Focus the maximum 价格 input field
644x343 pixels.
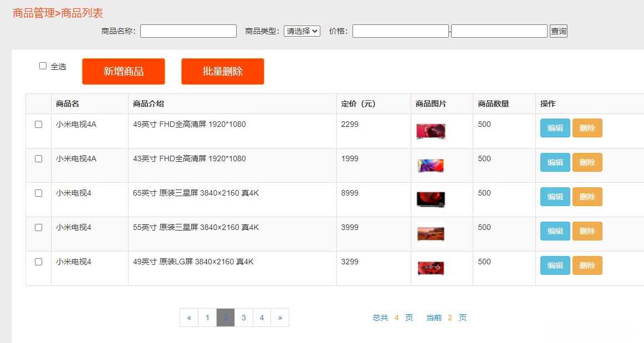(499, 31)
